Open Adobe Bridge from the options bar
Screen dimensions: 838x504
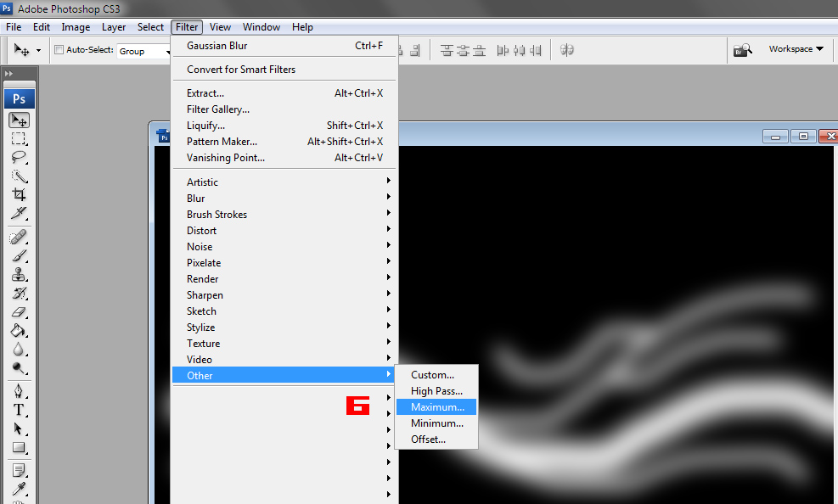pyautogui.click(x=742, y=50)
